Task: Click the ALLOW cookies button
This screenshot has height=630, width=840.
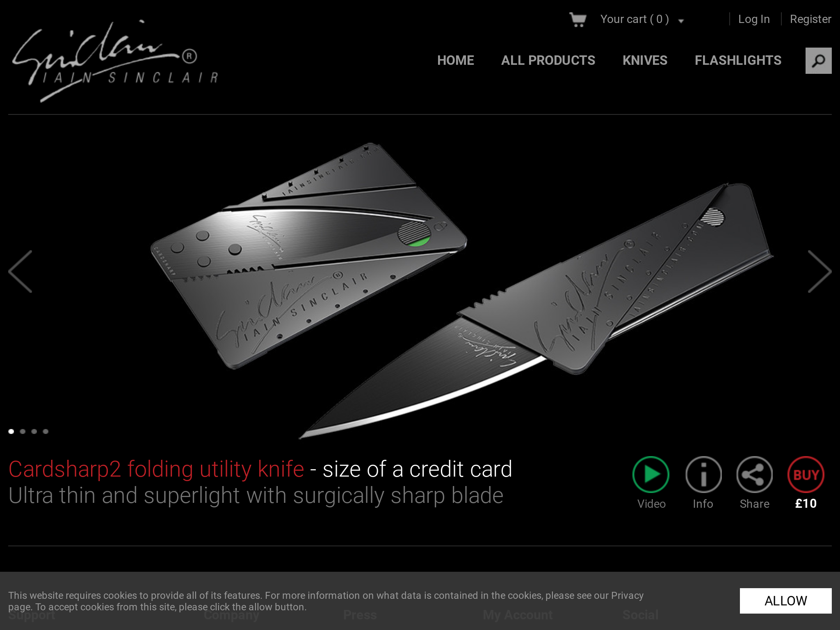Action: (785, 600)
